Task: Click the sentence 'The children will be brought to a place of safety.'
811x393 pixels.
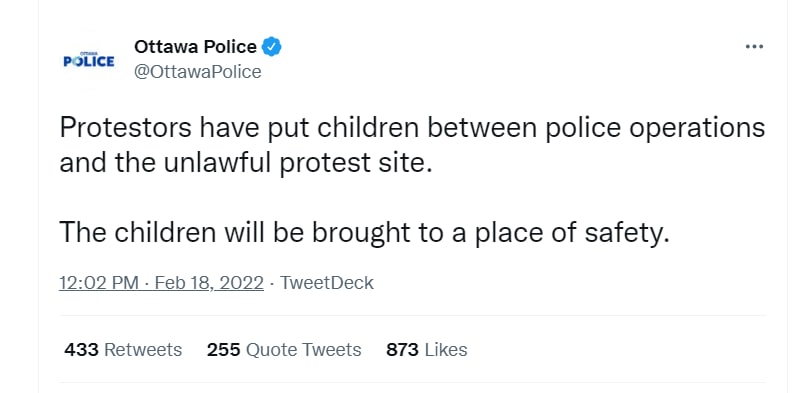Action: (x=364, y=233)
